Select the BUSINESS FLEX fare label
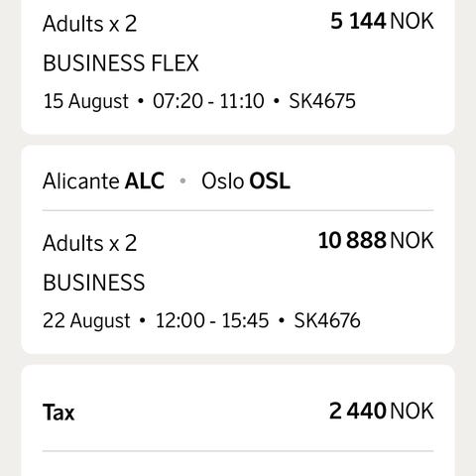 pyautogui.click(x=121, y=62)
